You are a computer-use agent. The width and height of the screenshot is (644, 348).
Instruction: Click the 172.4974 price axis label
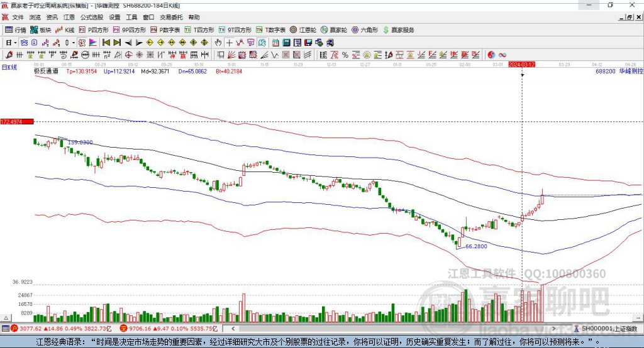coord(17,121)
